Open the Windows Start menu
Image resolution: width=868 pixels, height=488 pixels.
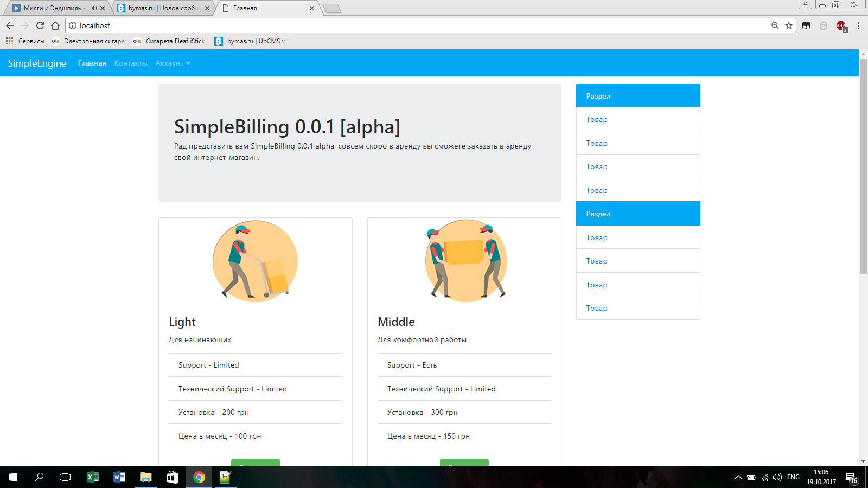[x=13, y=477]
